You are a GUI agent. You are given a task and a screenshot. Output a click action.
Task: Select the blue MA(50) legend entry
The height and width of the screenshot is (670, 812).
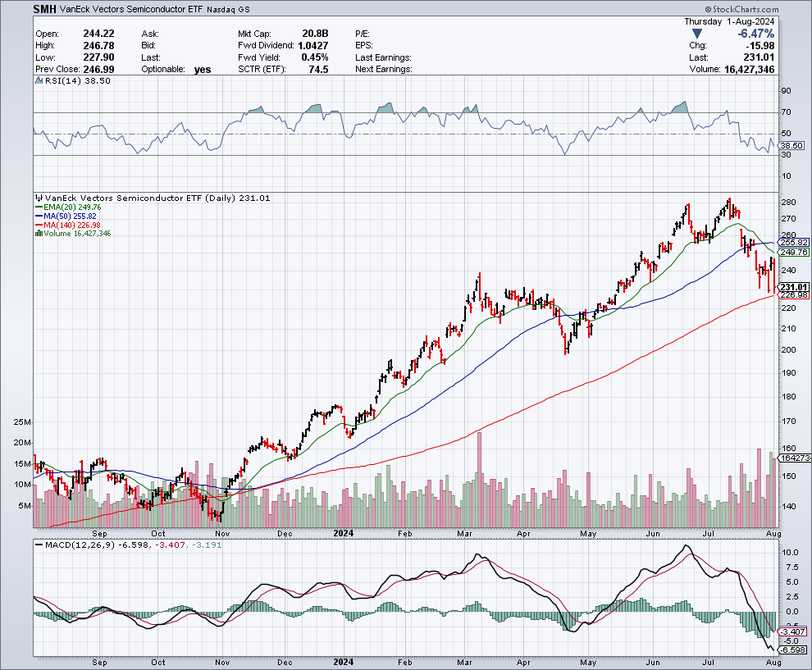(65, 216)
